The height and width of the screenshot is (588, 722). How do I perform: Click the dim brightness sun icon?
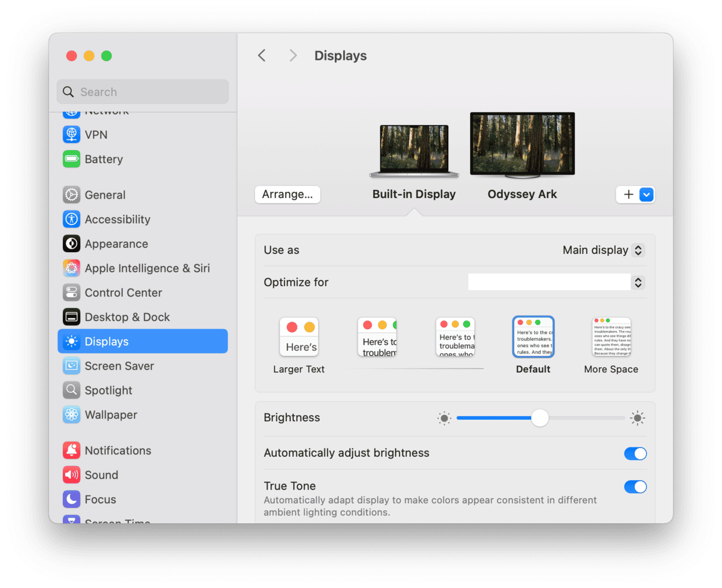point(444,418)
